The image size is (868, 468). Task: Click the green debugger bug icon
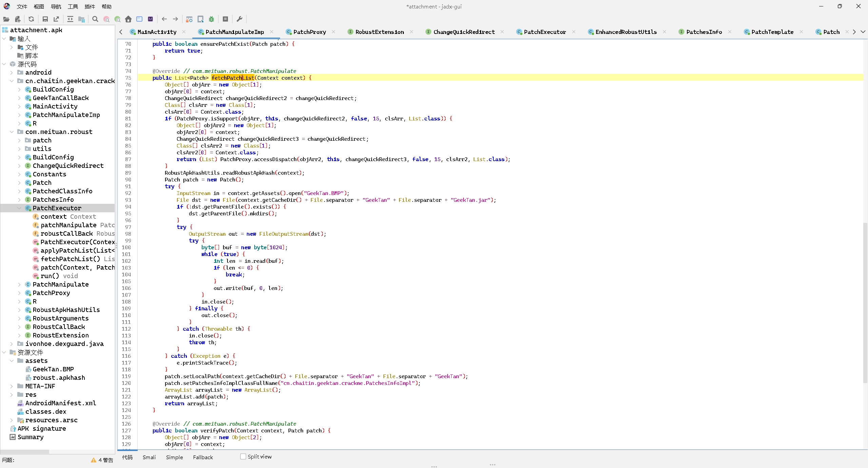click(x=212, y=19)
